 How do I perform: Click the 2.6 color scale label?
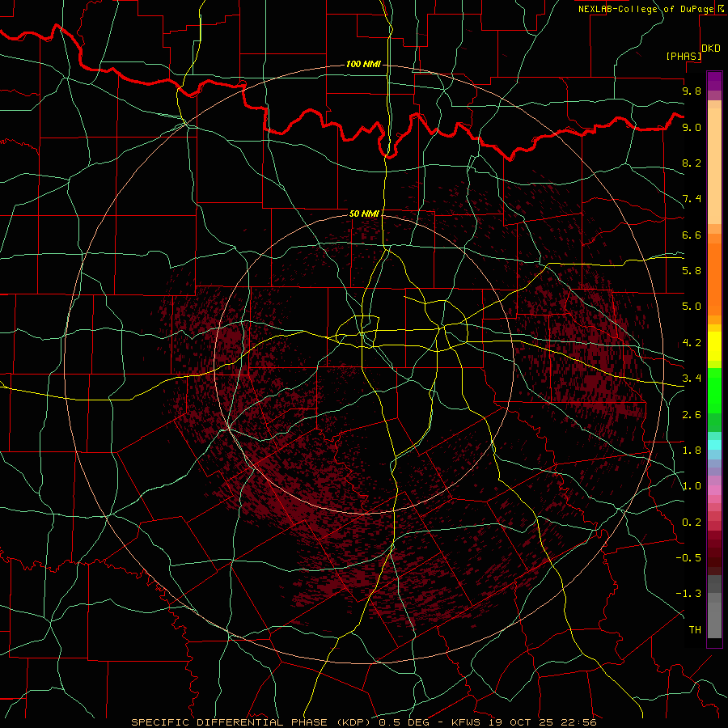click(692, 415)
